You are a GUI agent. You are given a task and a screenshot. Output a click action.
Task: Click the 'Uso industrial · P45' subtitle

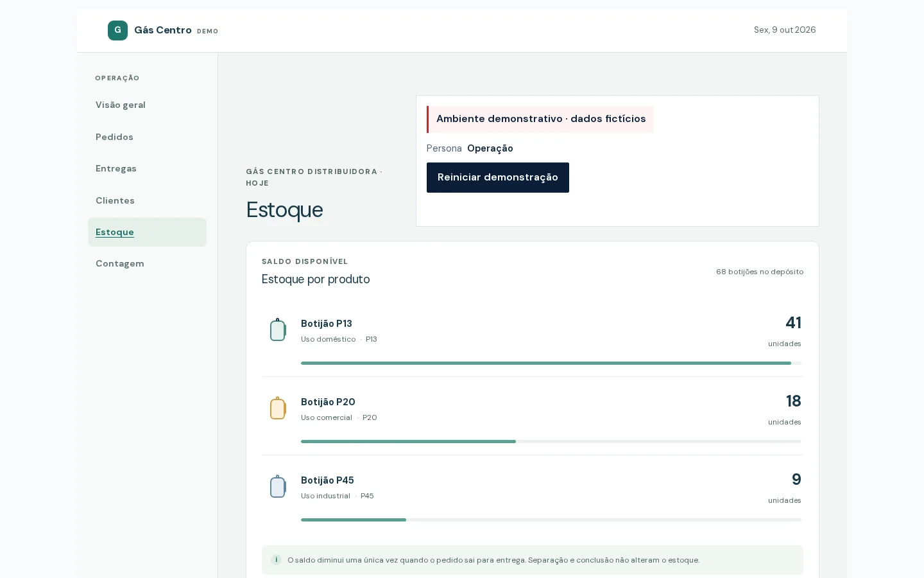[338, 496]
